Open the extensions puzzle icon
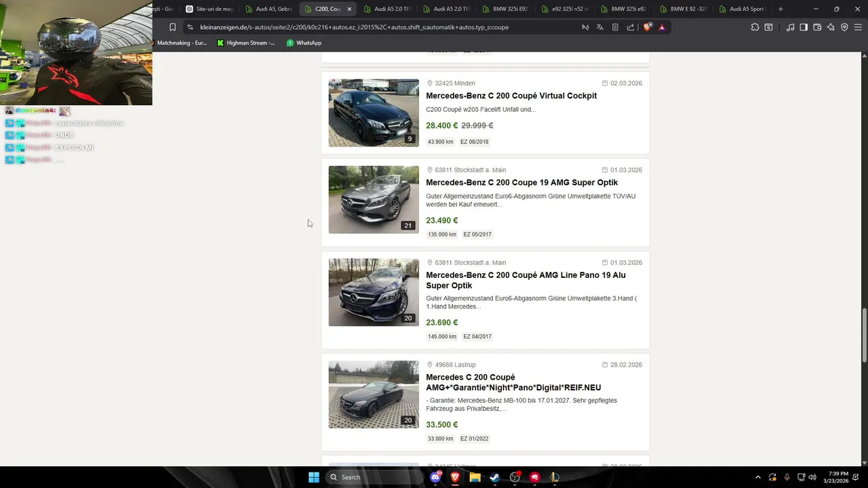 [x=755, y=27]
